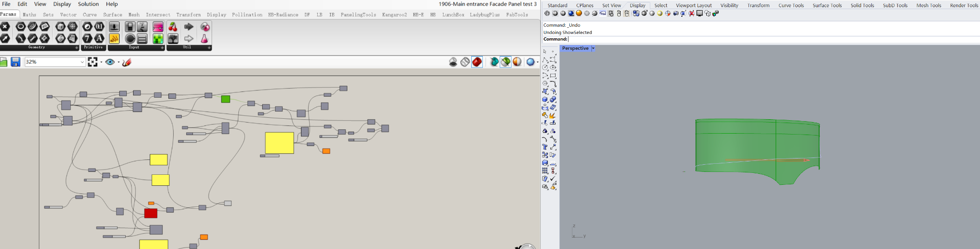Image resolution: width=980 pixels, height=249 pixels.
Task: Select the pink flask icon in the Util panel
Action: [204, 39]
